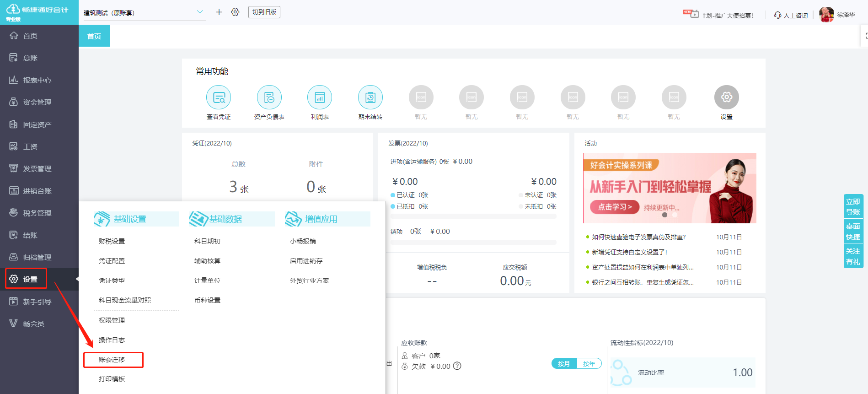Click the plus icon beside account name
The width and height of the screenshot is (868, 394).
(219, 12)
